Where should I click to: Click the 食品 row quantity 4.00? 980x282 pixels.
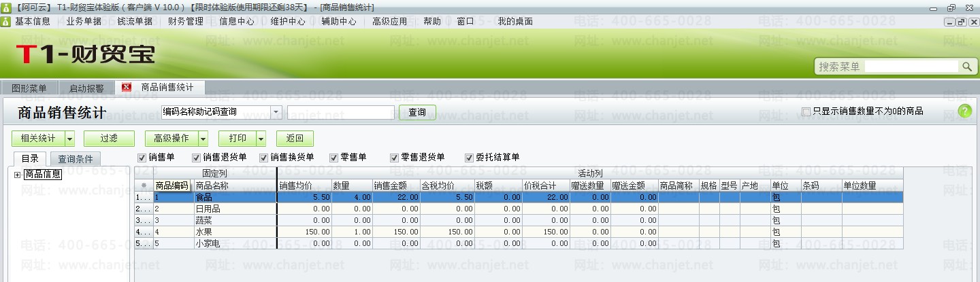click(x=352, y=197)
